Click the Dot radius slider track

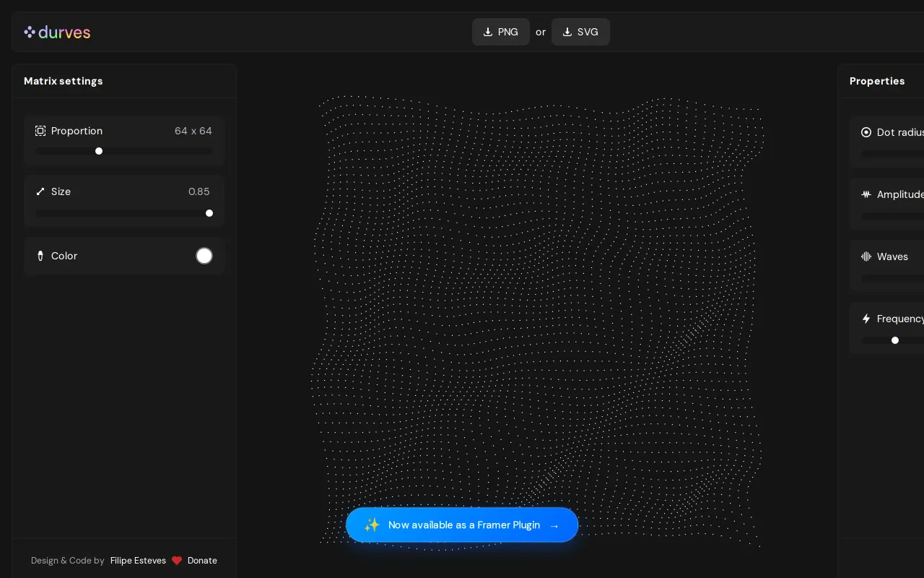[893, 154]
